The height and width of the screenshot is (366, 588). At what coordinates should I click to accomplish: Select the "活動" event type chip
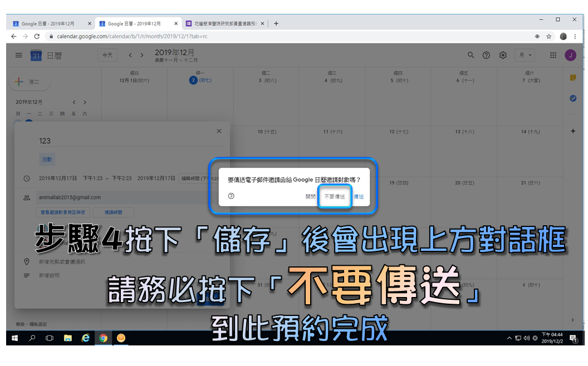pyautogui.click(x=47, y=159)
